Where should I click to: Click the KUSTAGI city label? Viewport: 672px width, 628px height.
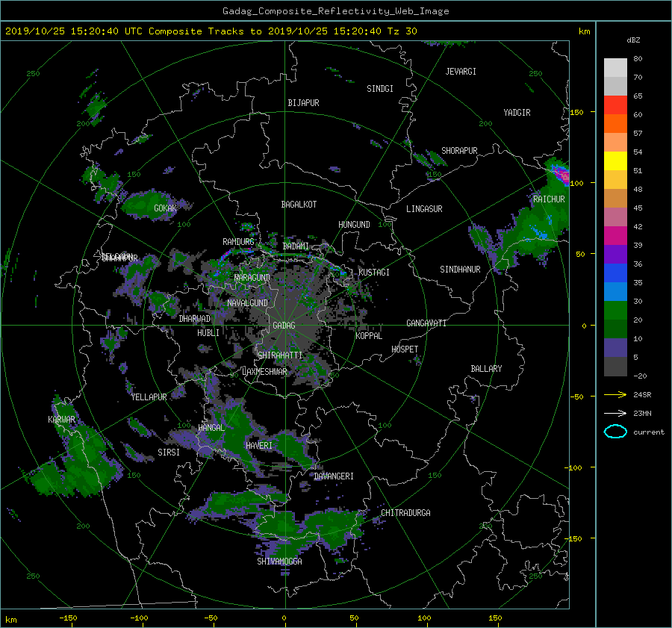click(x=374, y=273)
